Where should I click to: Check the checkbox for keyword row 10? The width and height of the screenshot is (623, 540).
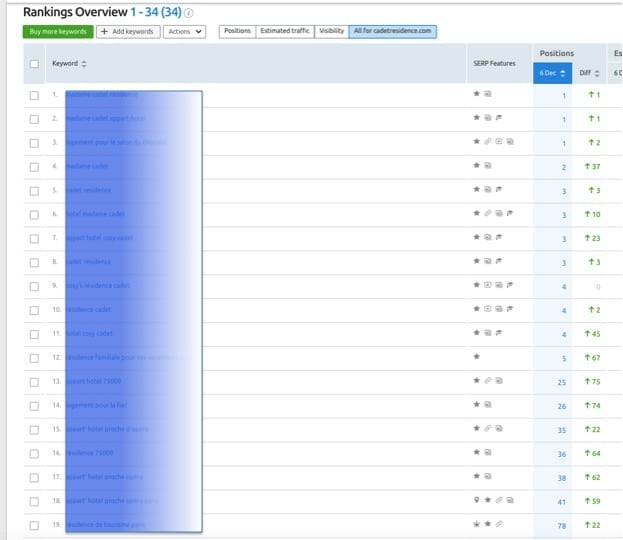(x=34, y=310)
